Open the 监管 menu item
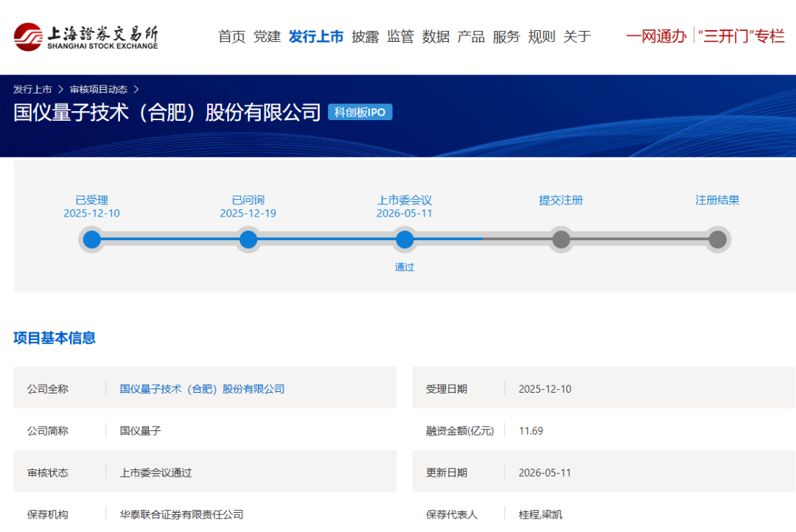 400,37
